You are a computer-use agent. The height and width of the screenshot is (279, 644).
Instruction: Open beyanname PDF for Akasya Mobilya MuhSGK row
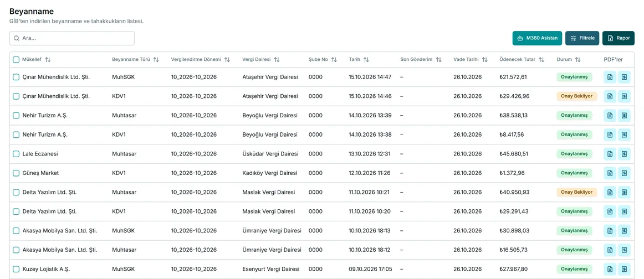coord(610,231)
